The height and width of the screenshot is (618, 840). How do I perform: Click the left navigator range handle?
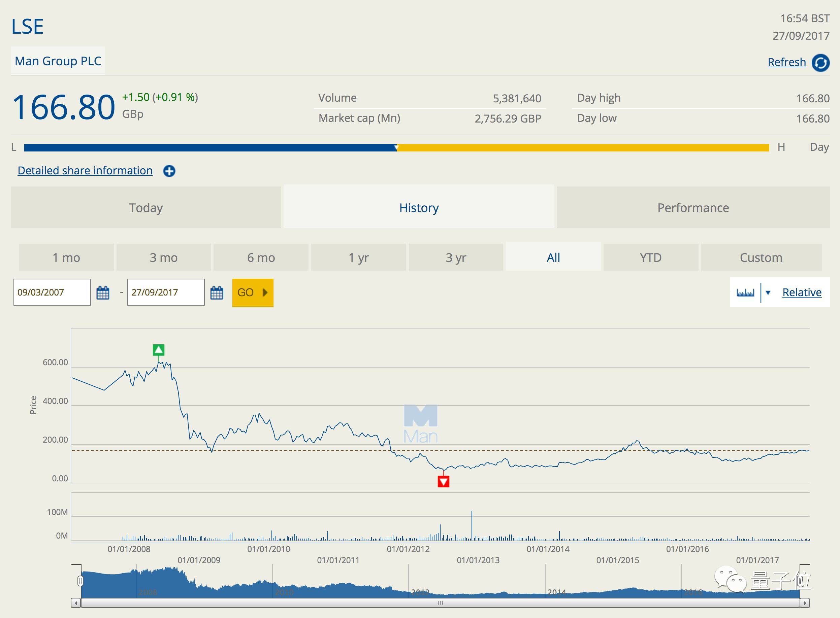(80, 581)
